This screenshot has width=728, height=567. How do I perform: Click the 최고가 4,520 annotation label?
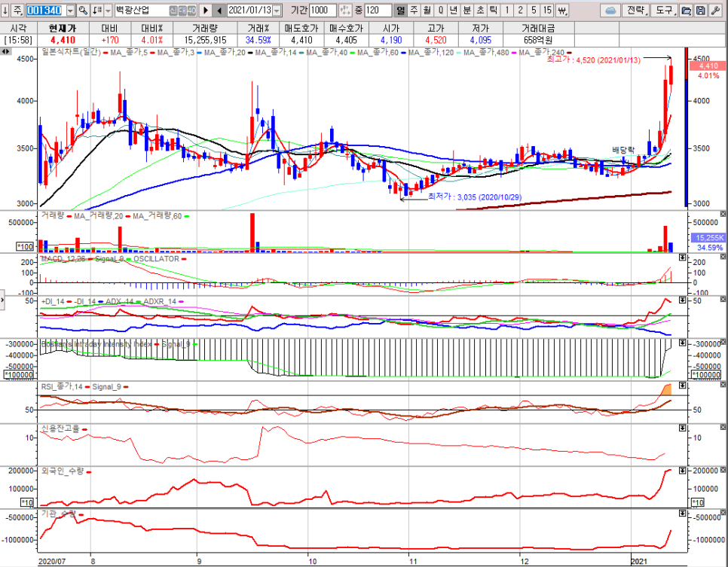click(x=593, y=59)
